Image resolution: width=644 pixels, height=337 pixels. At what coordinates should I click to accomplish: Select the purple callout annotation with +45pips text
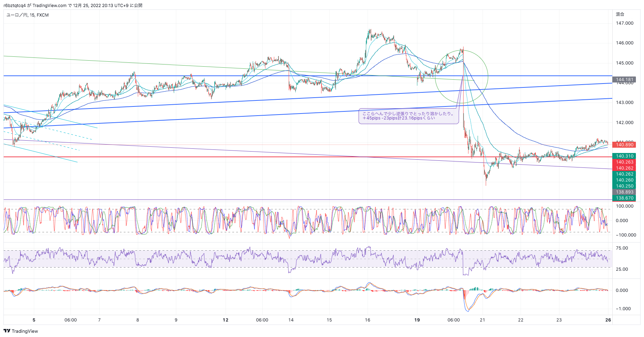point(409,116)
